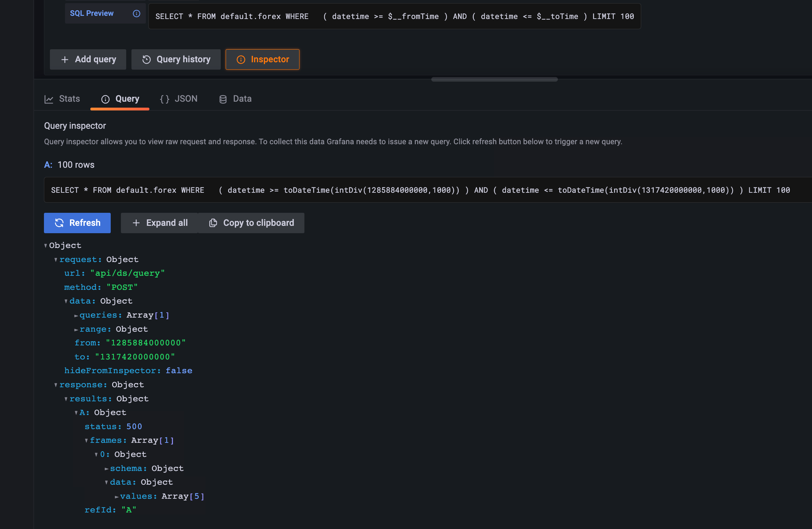Switch to the Data tab
The height and width of the screenshot is (529, 812).
242,99
